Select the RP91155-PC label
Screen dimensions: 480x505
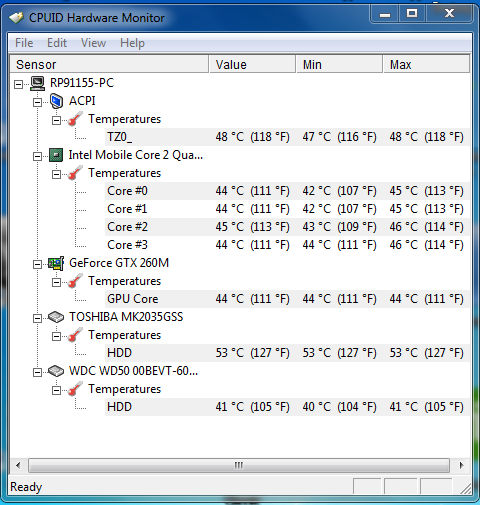(x=82, y=83)
